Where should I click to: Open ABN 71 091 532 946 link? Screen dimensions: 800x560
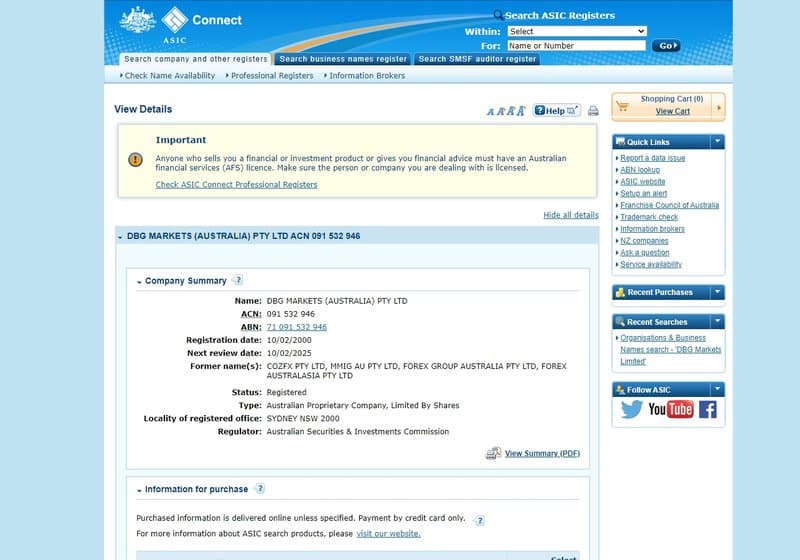(x=296, y=327)
